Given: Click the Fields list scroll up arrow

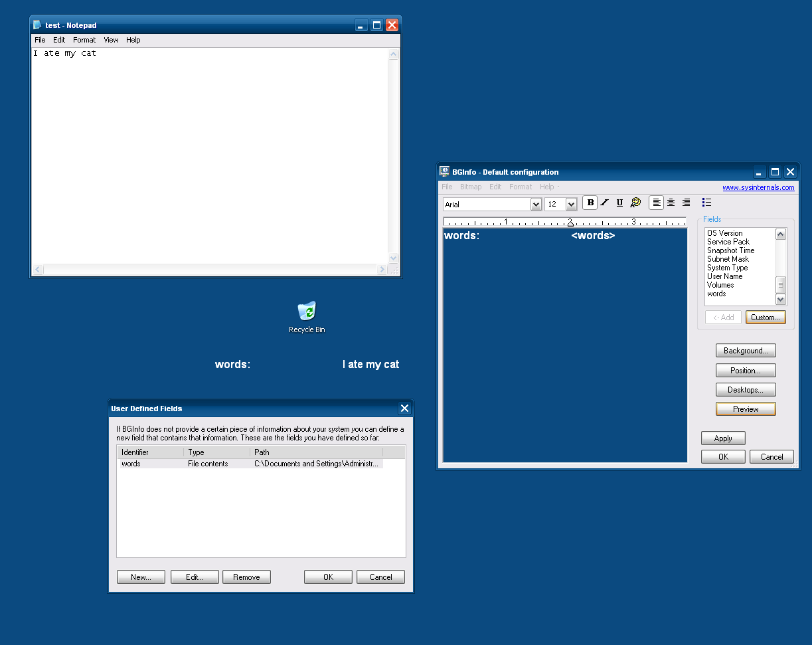Looking at the screenshot, I should (x=781, y=234).
